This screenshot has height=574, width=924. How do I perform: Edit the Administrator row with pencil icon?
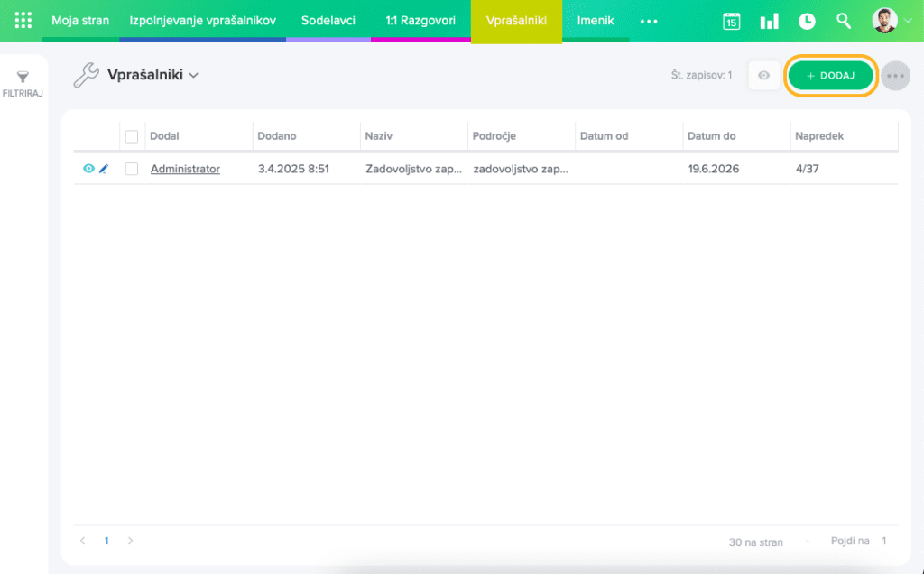(x=104, y=169)
